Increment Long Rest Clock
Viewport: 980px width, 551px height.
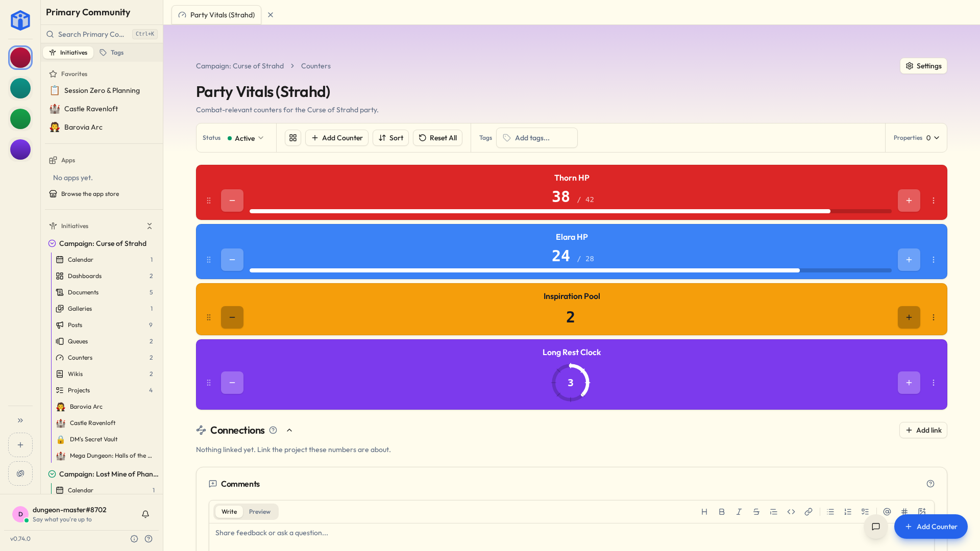click(909, 383)
